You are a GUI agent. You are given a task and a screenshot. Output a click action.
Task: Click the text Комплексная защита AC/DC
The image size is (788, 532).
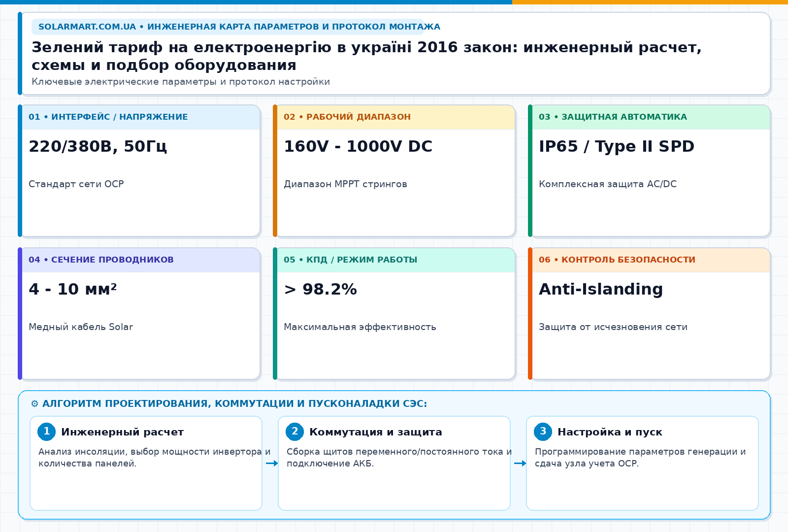(608, 184)
